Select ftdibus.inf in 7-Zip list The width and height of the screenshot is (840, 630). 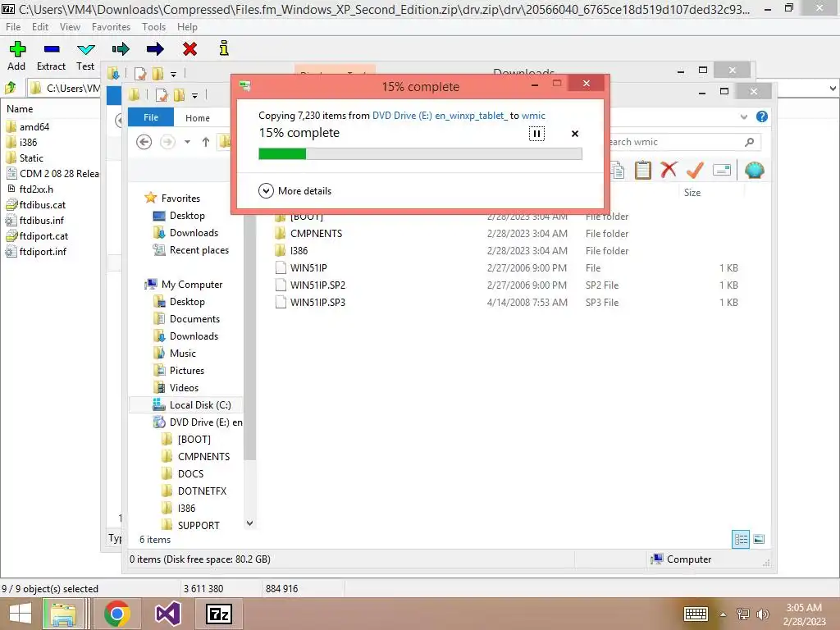click(41, 220)
